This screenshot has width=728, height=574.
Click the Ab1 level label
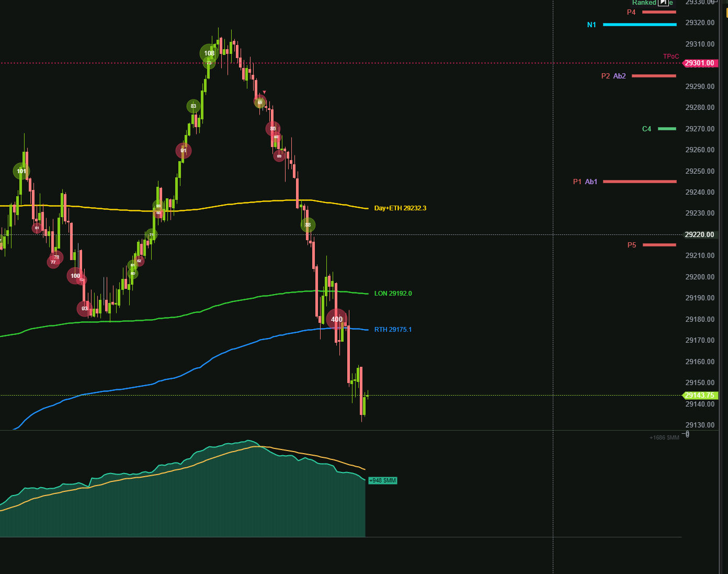click(x=591, y=182)
